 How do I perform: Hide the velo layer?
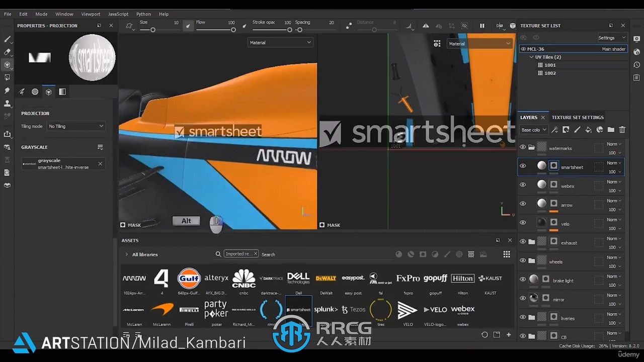tap(523, 223)
